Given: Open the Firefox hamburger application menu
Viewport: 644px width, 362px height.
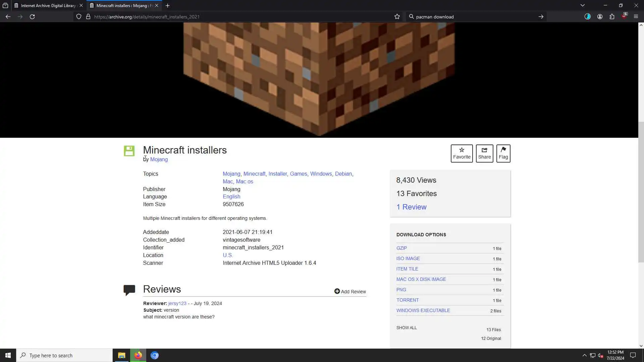Looking at the screenshot, I should click(636, 17).
